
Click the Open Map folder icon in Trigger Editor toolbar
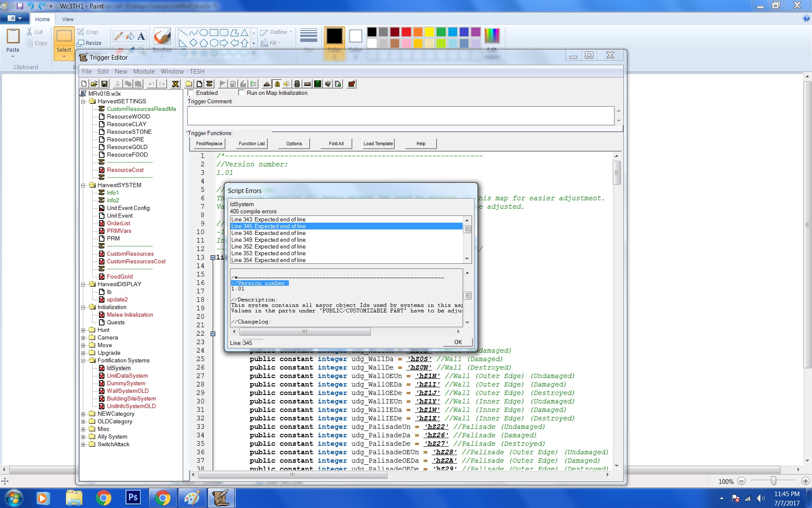(94, 84)
